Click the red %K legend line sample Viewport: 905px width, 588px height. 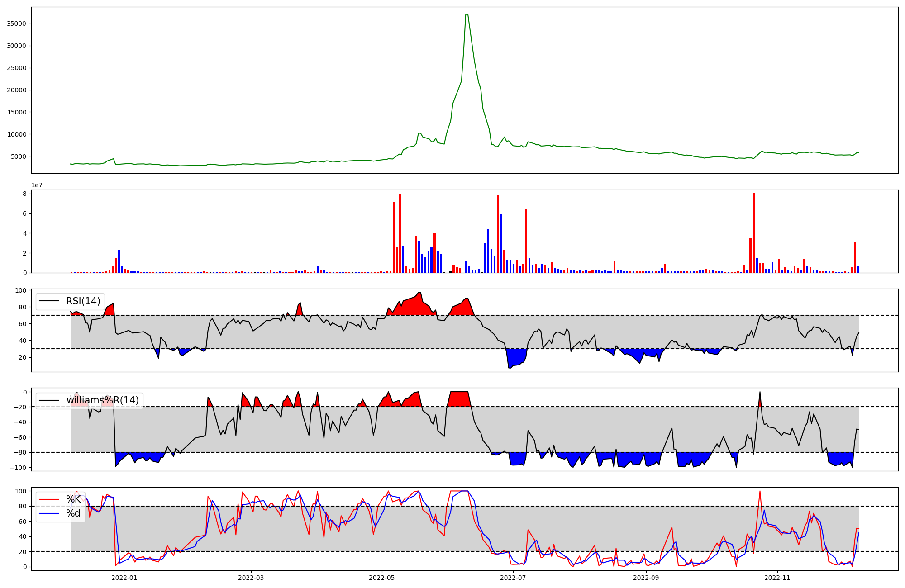coord(49,499)
